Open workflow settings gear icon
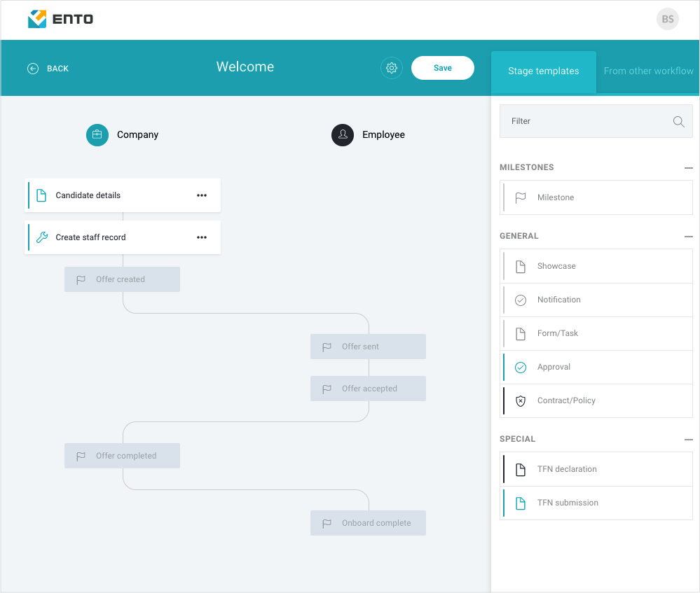 point(392,68)
